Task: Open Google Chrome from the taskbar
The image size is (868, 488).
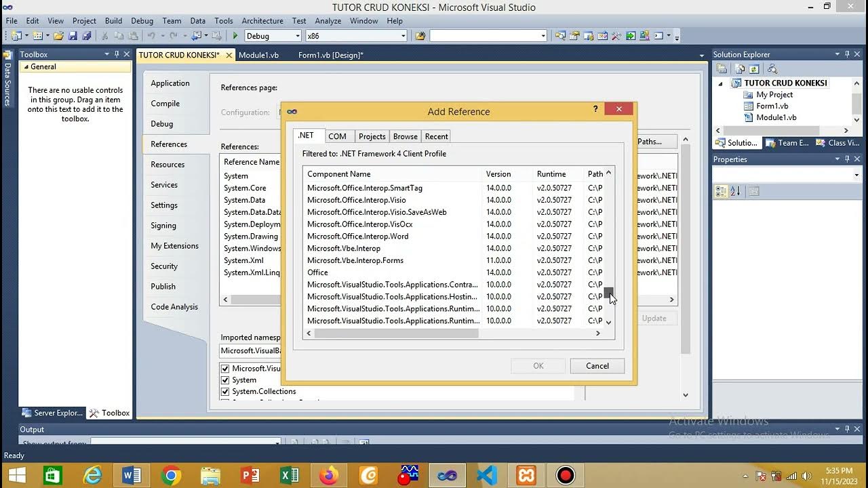Action: (171, 475)
